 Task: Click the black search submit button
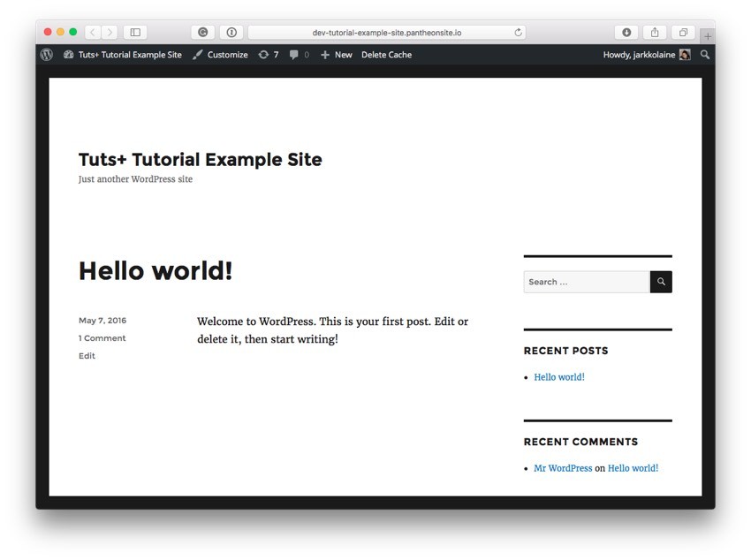point(661,282)
